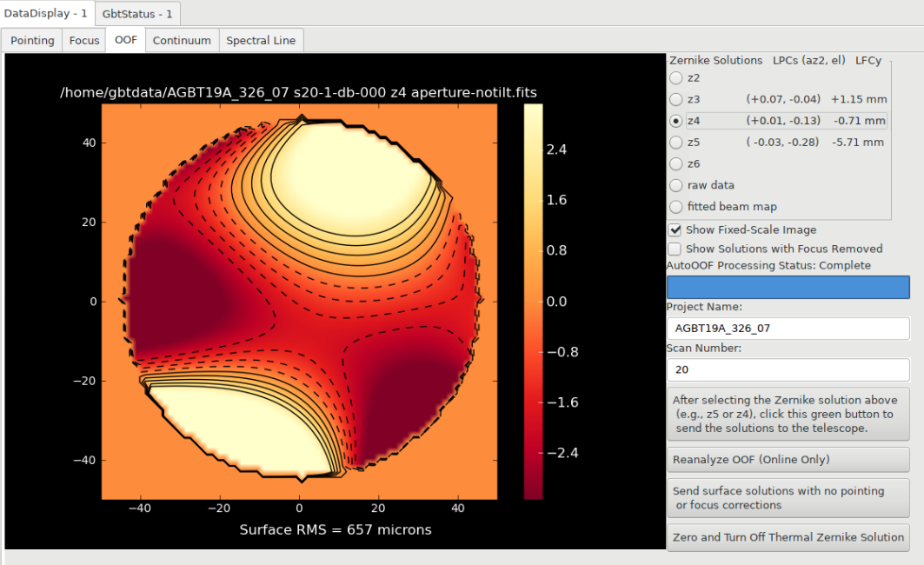
Task: Select the z4 Zernike solution radio button
Action: 676,121
